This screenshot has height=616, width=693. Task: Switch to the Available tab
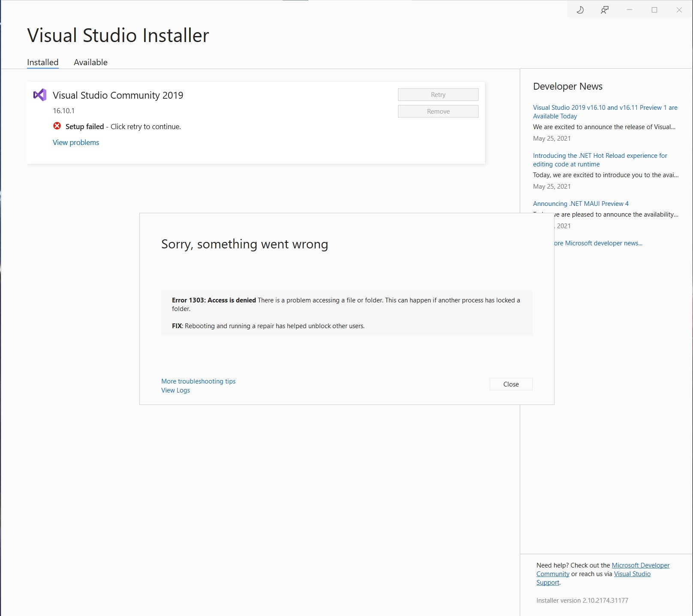pyautogui.click(x=90, y=62)
